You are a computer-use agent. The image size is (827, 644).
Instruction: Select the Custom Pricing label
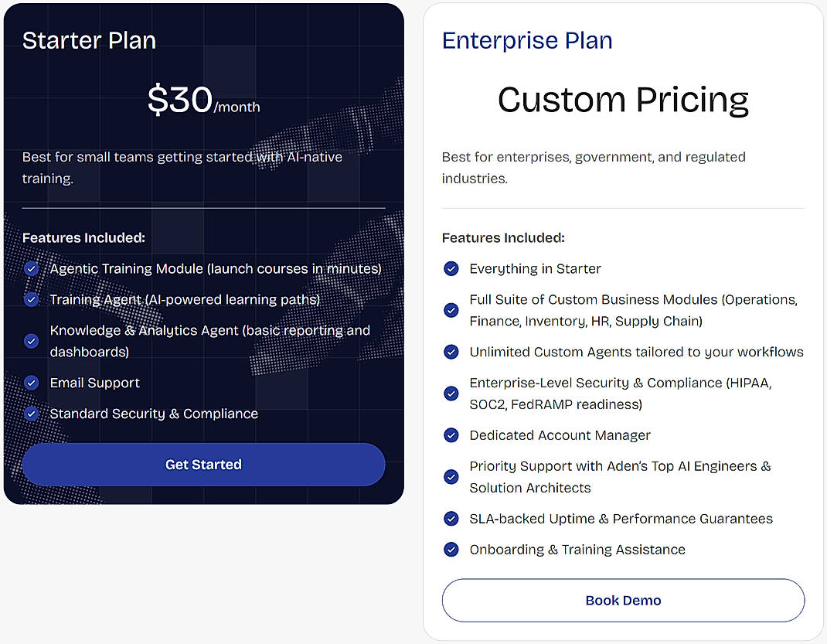click(623, 101)
